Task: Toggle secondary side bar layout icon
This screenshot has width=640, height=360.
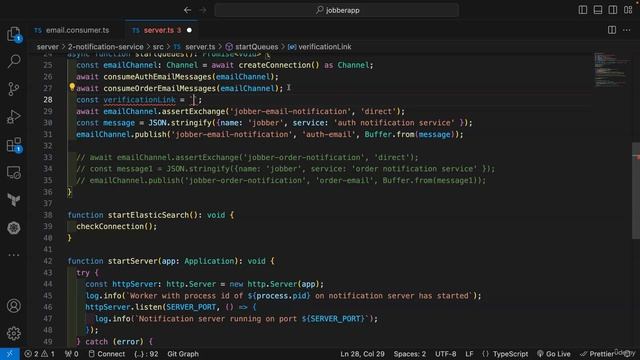Action: click(x=613, y=10)
